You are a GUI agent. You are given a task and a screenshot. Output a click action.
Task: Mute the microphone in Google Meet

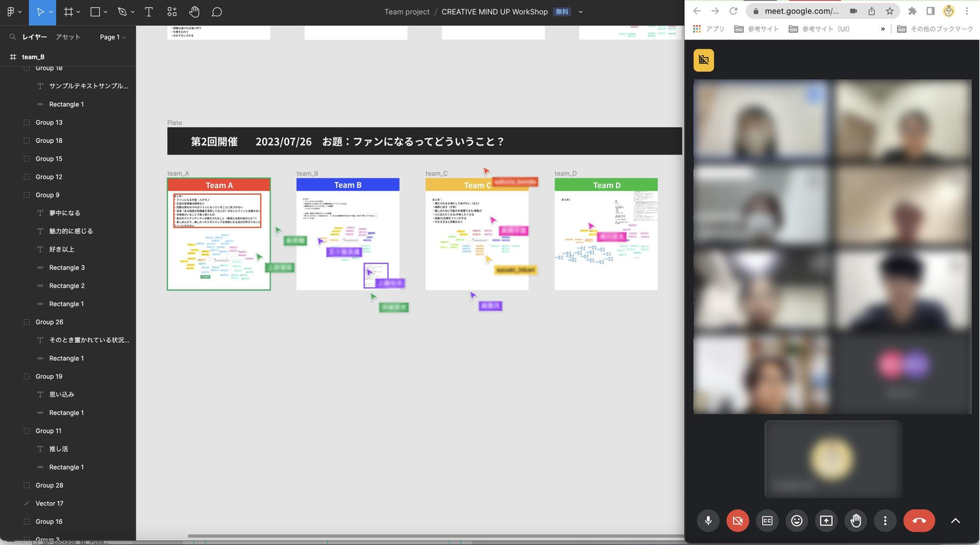pos(708,521)
